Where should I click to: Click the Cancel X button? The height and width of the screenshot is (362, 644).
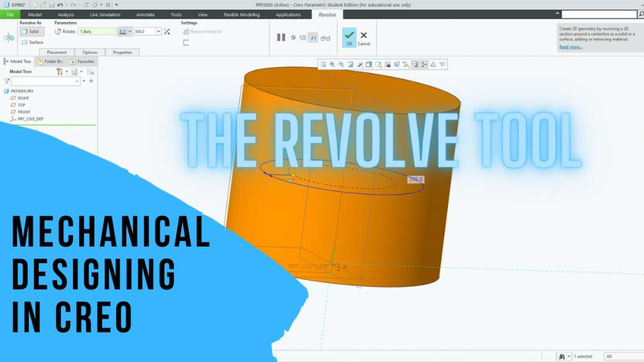click(364, 38)
